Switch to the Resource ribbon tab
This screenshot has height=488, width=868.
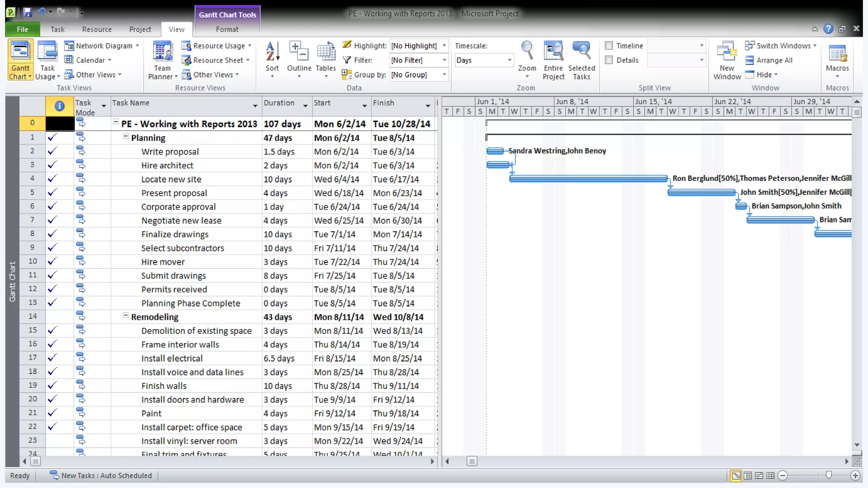tap(97, 29)
